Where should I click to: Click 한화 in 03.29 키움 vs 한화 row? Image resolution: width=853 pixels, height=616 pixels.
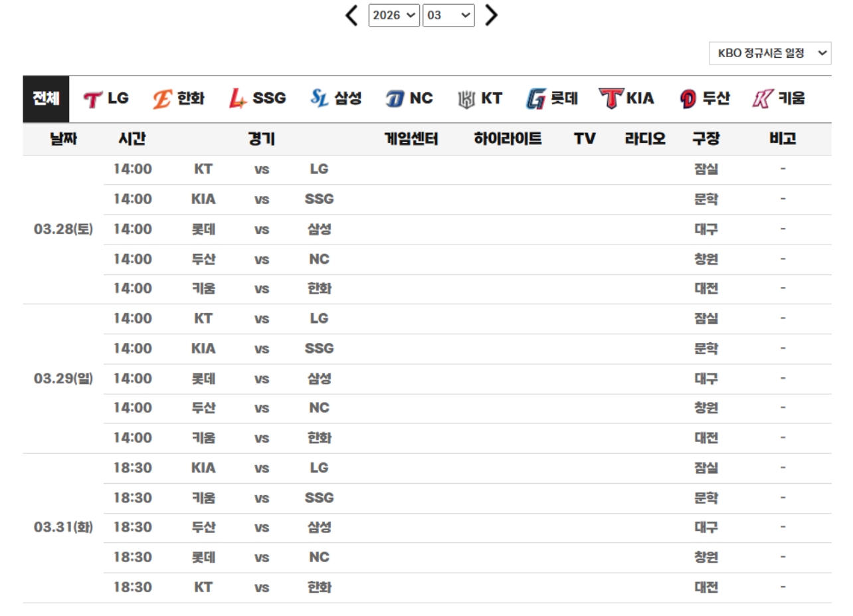tap(319, 438)
